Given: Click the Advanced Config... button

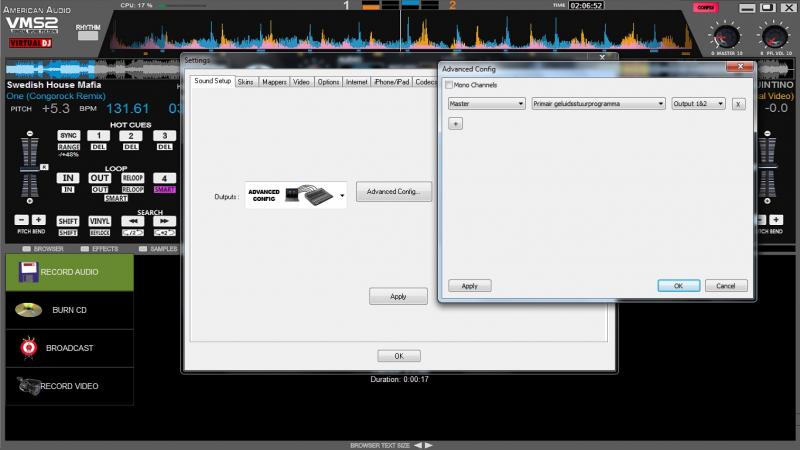Looking at the screenshot, I should point(393,191).
